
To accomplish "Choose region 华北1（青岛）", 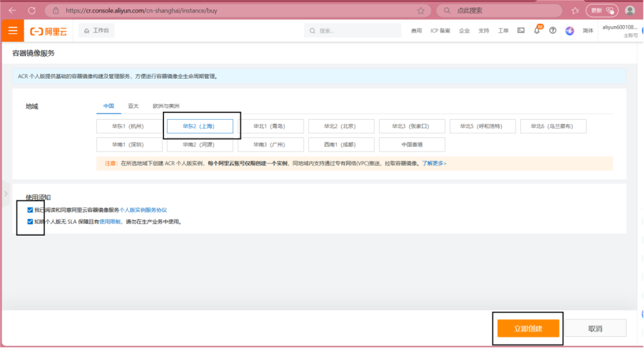I will pos(271,126).
